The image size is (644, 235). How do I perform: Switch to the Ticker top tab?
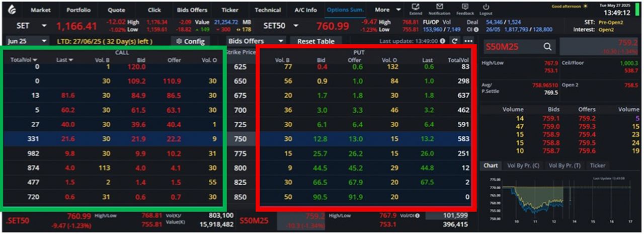[x=230, y=10]
